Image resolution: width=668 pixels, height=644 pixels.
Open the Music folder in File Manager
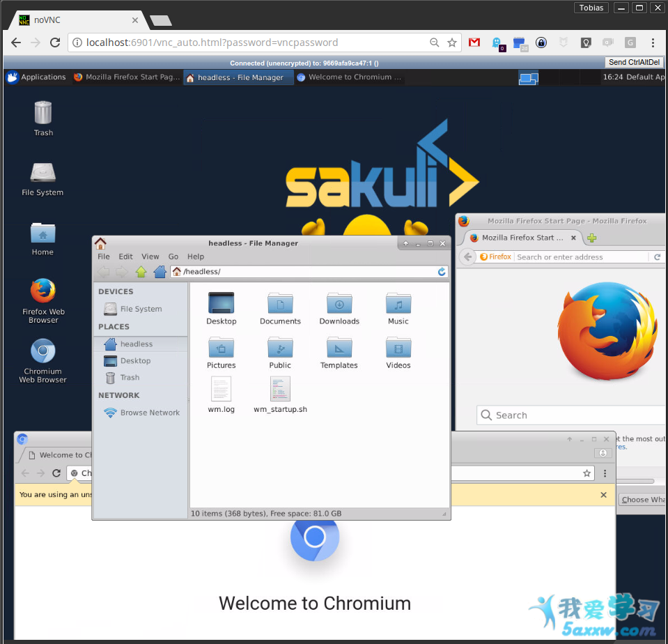click(398, 309)
